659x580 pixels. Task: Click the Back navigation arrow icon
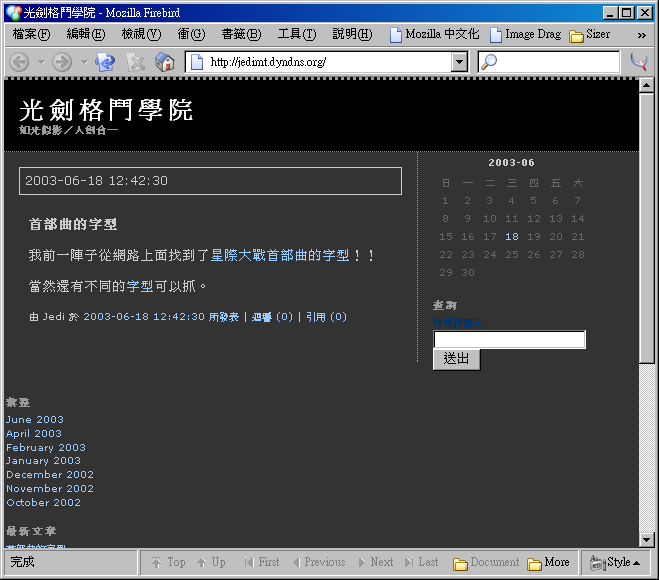coord(19,62)
